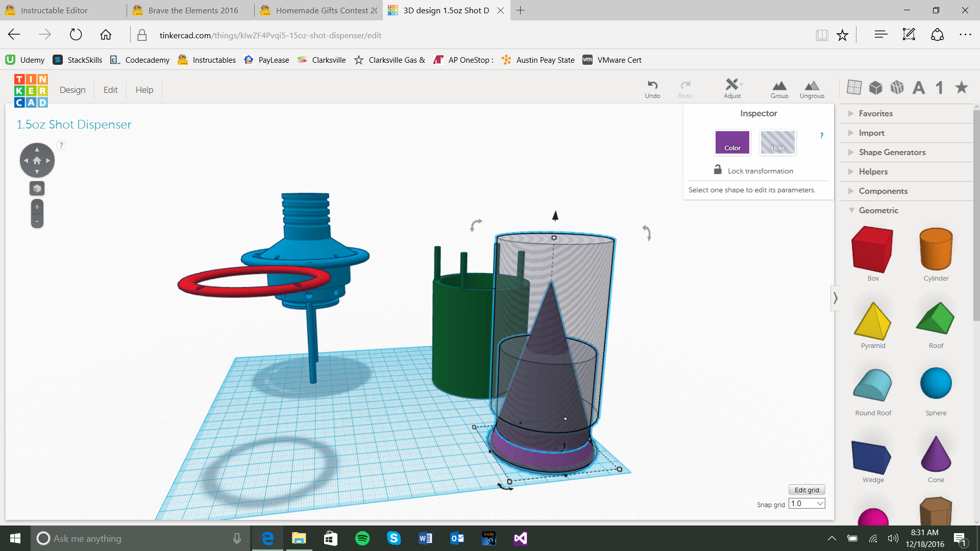The height and width of the screenshot is (551, 980).
Task: Switch to Instructable Editor tab
Action: pyautogui.click(x=54, y=10)
